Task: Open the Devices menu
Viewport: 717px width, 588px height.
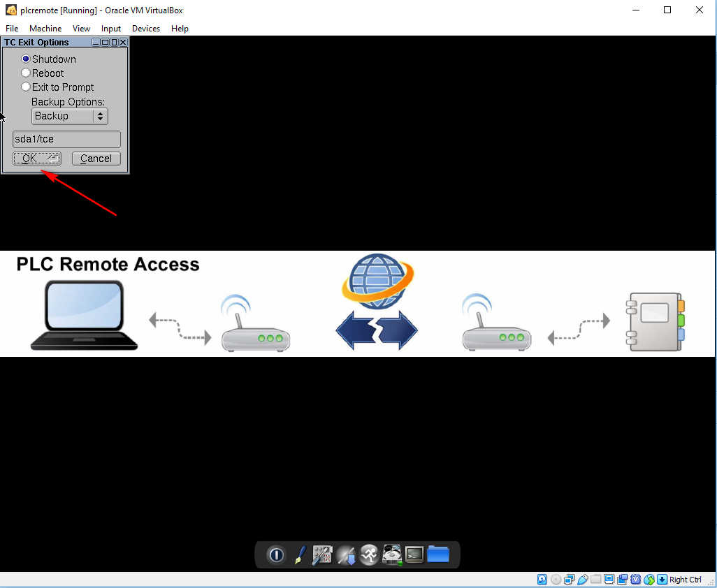Action: click(x=146, y=29)
